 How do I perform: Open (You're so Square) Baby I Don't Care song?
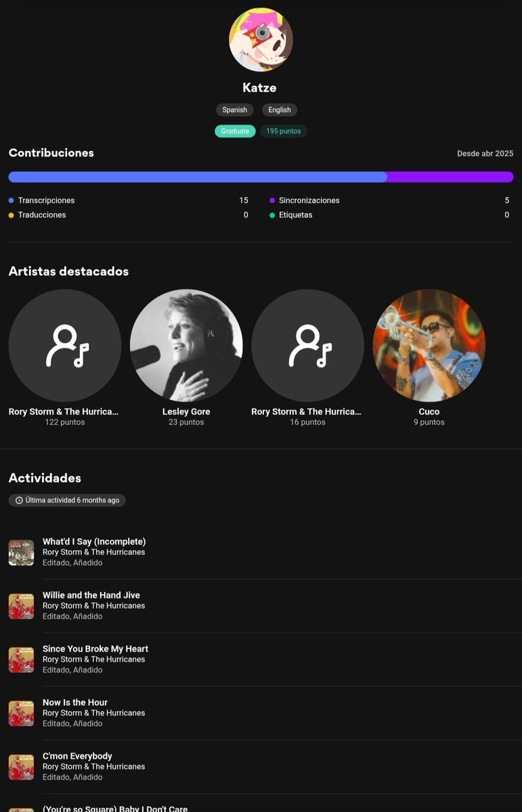[115, 808]
